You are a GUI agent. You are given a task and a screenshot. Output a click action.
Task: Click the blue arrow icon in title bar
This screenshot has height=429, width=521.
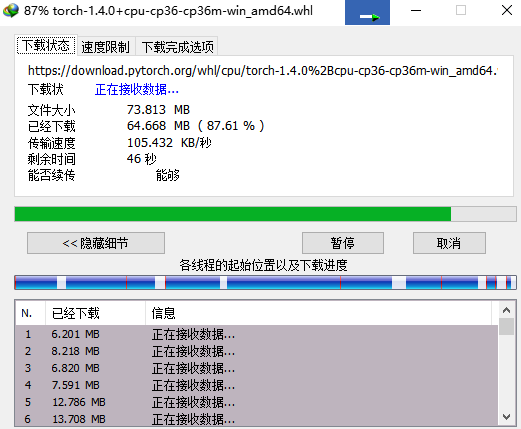pos(367,13)
